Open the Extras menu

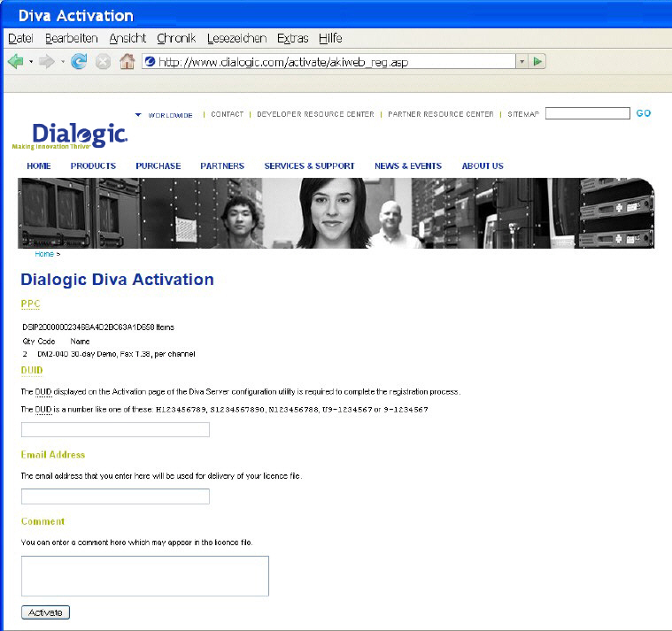[292, 38]
